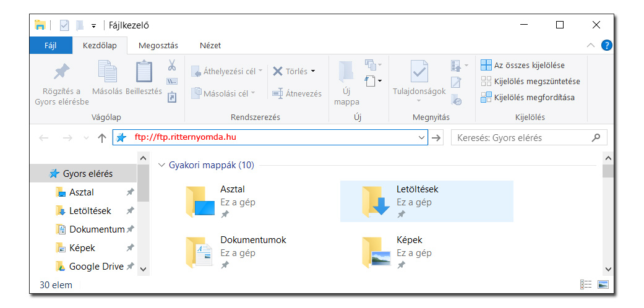This screenshot has width=644, height=308.
Task: Select the Kezdőlap ribbon tab
Action: [100, 46]
